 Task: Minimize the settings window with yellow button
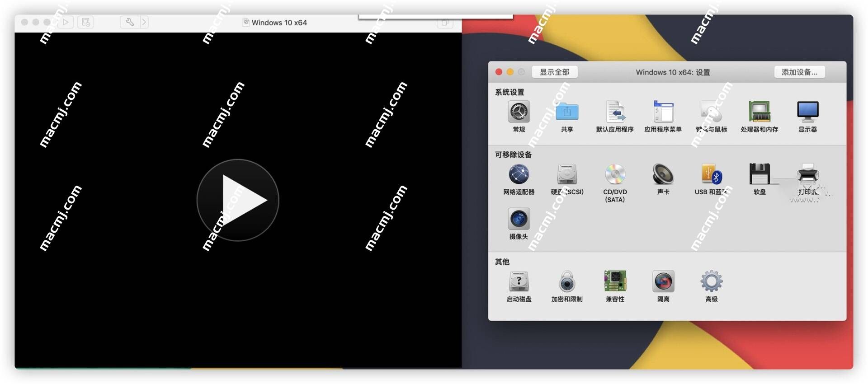[510, 72]
